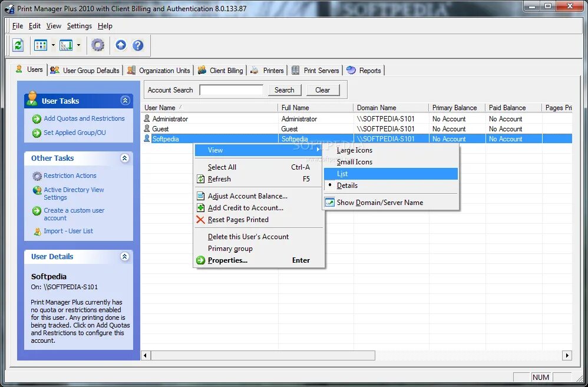Click Add Quotas and Restrictions link
The height and width of the screenshot is (387, 588).
[84, 118]
